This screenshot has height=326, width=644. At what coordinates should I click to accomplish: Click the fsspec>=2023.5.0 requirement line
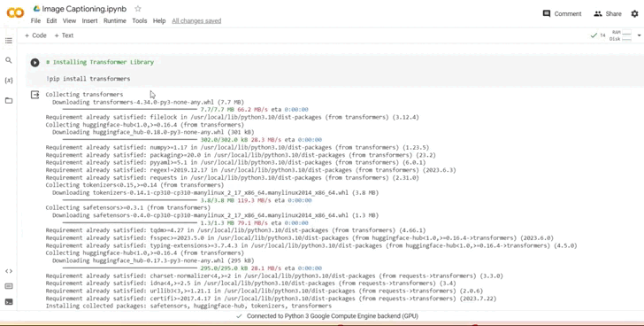[299, 238]
